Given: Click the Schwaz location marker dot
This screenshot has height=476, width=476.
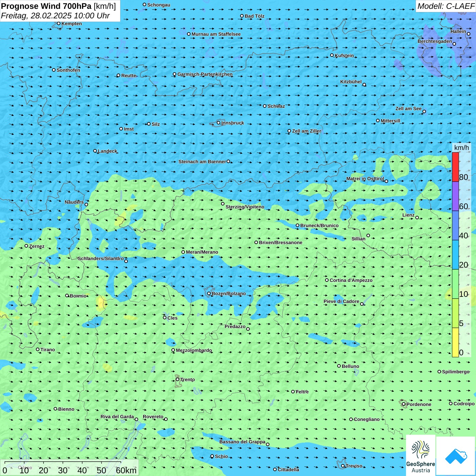Looking at the screenshot, I should point(265,106).
